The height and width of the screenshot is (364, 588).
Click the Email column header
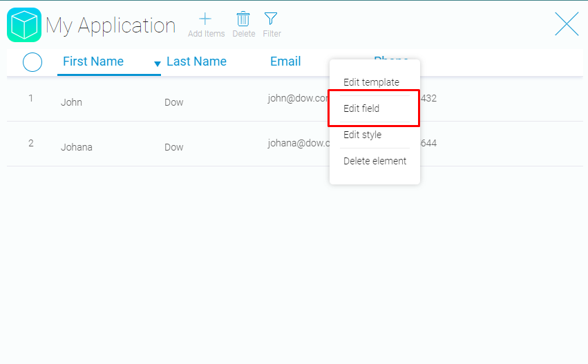[x=285, y=61]
